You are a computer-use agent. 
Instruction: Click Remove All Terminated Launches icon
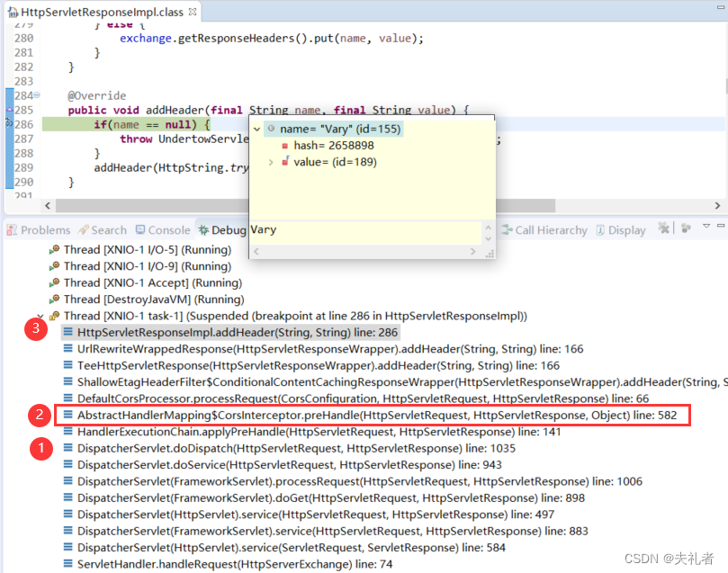(x=664, y=228)
